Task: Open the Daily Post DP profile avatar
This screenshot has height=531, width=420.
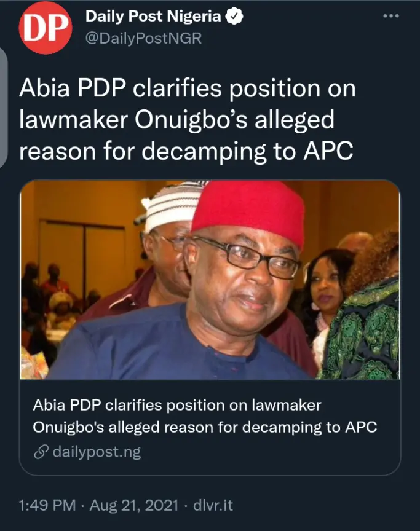Action: 45,28
